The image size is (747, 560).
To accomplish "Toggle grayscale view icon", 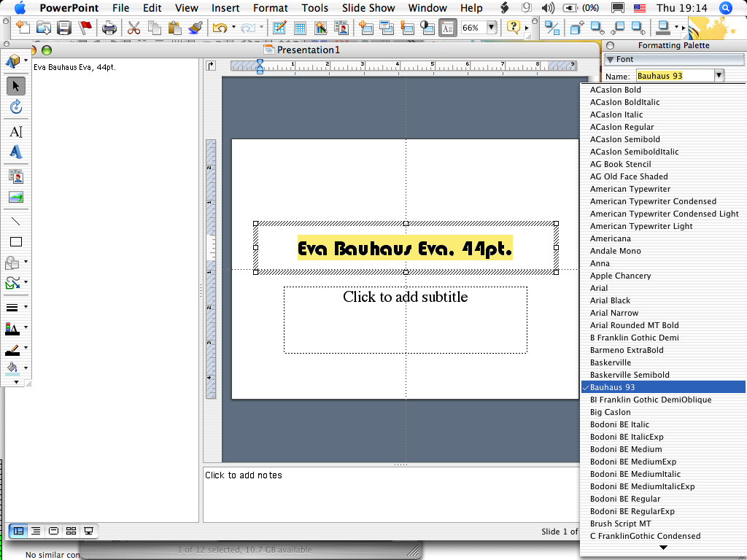I will pos(427,28).
